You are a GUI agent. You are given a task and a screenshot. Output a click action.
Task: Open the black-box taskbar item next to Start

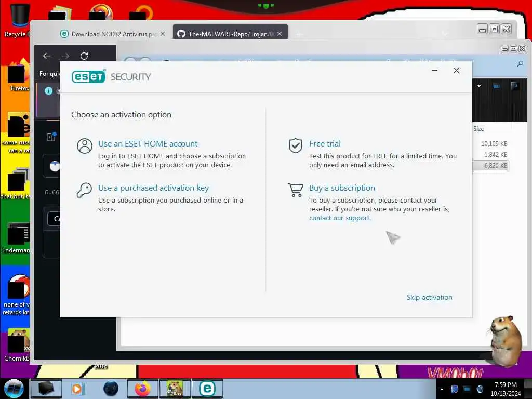click(x=46, y=389)
